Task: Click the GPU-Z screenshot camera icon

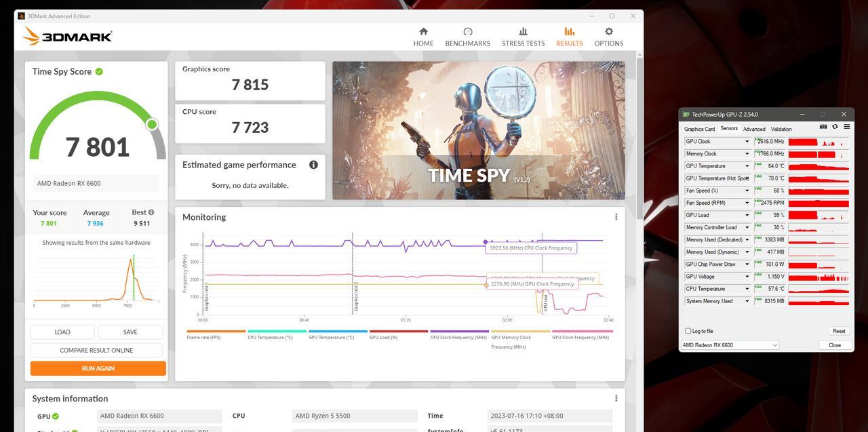Action: click(x=823, y=127)
